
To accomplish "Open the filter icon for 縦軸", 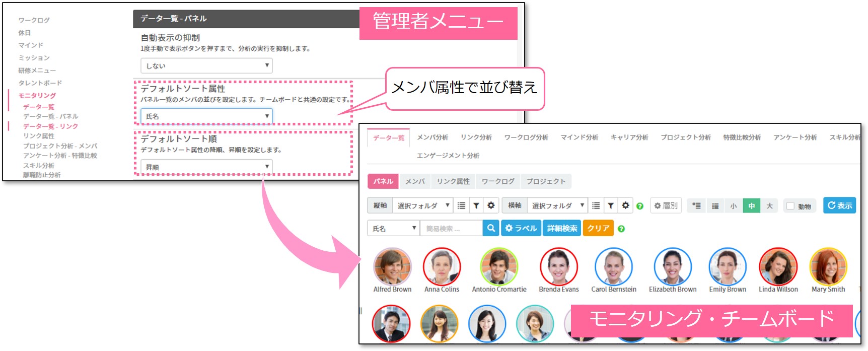I will coord(476,205).
